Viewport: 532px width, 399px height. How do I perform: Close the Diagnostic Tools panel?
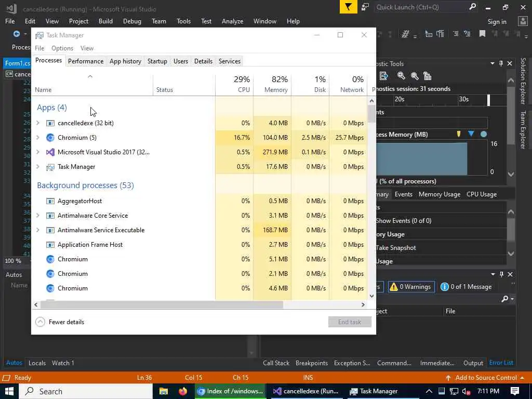(510, 63)
